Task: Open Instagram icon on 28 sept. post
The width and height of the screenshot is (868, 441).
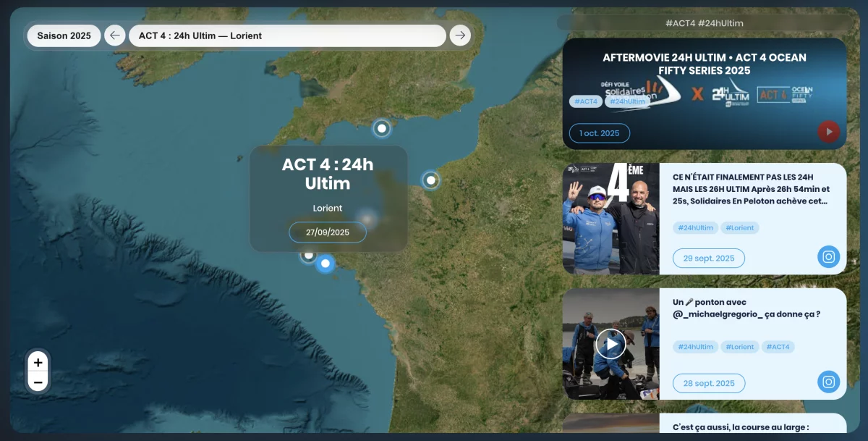Action: tap(829, 382)
